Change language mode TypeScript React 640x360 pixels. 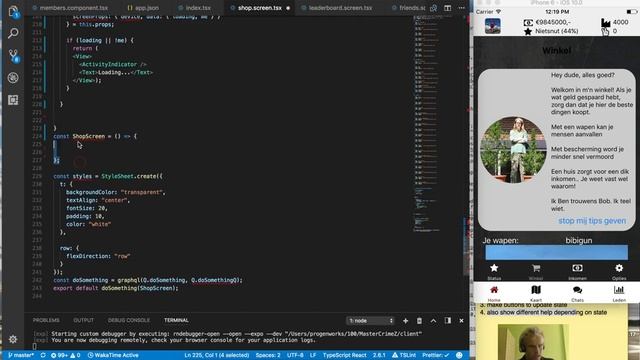344,355
